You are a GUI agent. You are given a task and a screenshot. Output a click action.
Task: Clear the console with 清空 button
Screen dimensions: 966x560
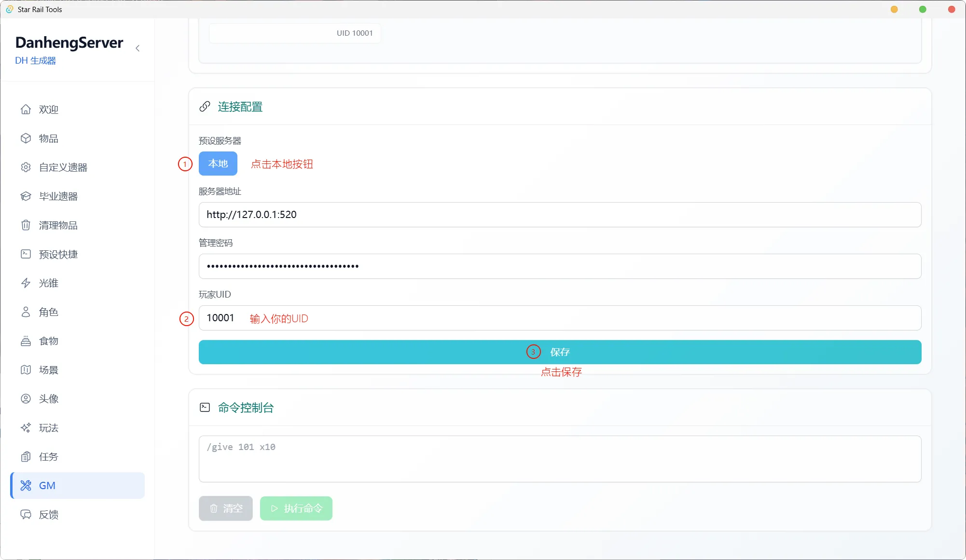225,508
